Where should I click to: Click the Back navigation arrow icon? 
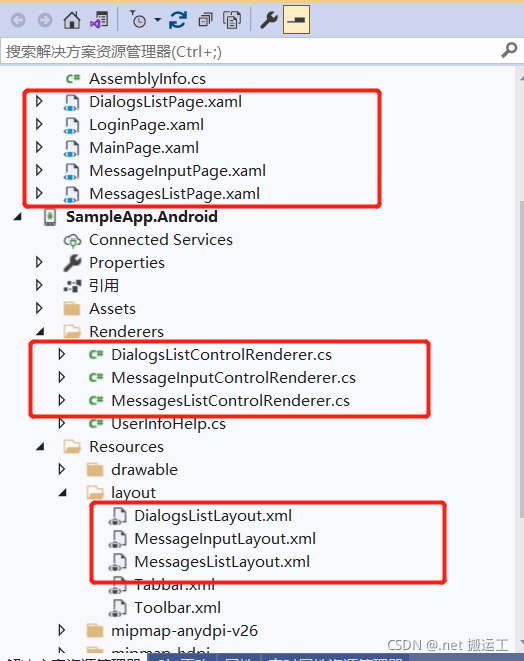point(18,20)
